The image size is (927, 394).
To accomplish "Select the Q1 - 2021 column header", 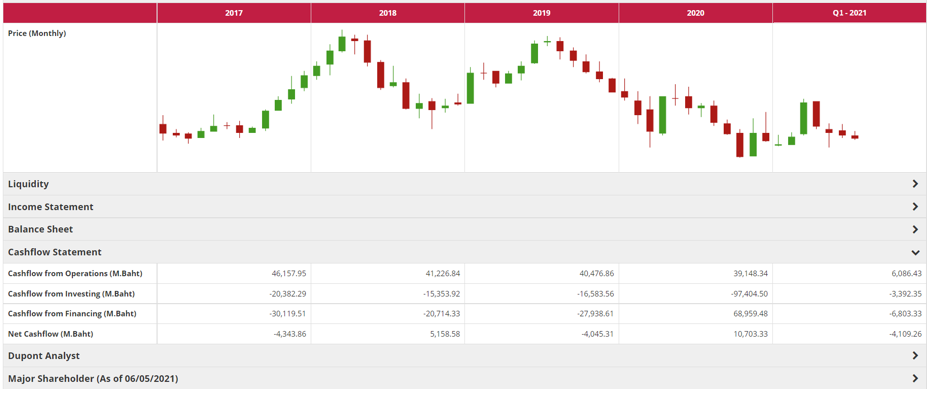I will click(x=850, y=12).
